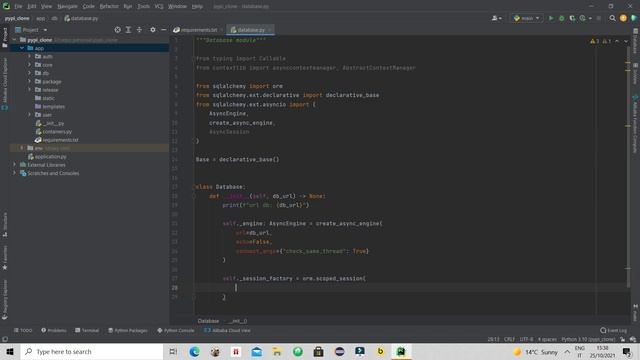The height and width of the screenshot is (360, 640).
Task: Open the main run configuration dropdown
Action: 527,18
